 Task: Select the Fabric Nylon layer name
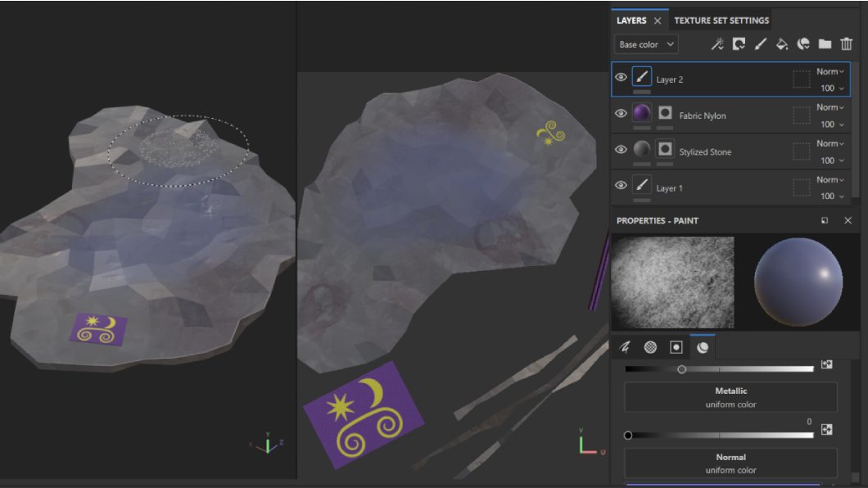point(703,115)
